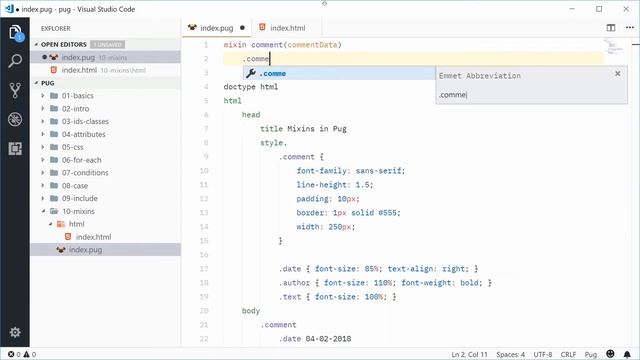This screenshot has width=640, height=360.
Task: Change encoding via UTF-8 status item
Action: [543, 354]
